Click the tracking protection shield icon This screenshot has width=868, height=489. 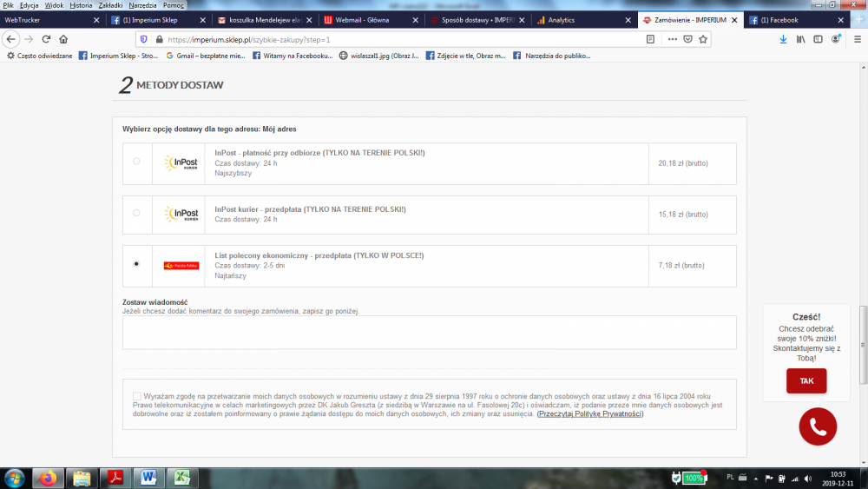(x=144, y=39)
